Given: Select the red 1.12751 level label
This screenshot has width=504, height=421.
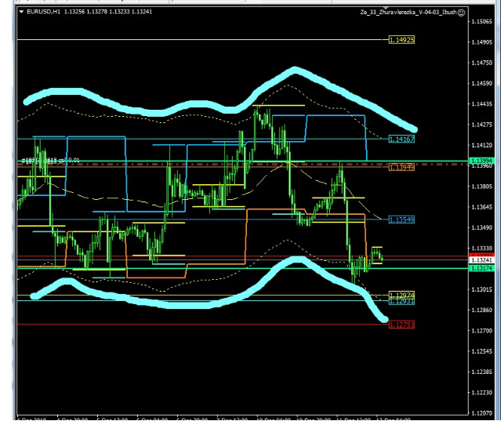Looking at the screenshot, I should coord(401,324).
